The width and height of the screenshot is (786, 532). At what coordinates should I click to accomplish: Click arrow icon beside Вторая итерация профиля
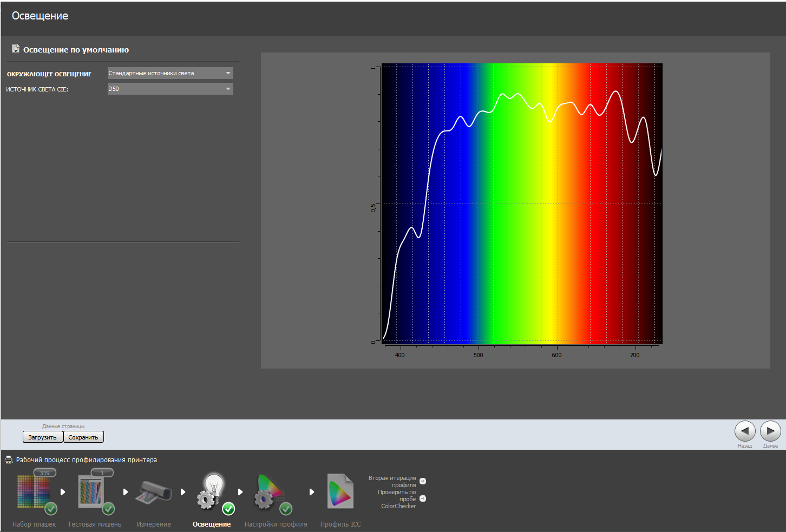[423, 481]
